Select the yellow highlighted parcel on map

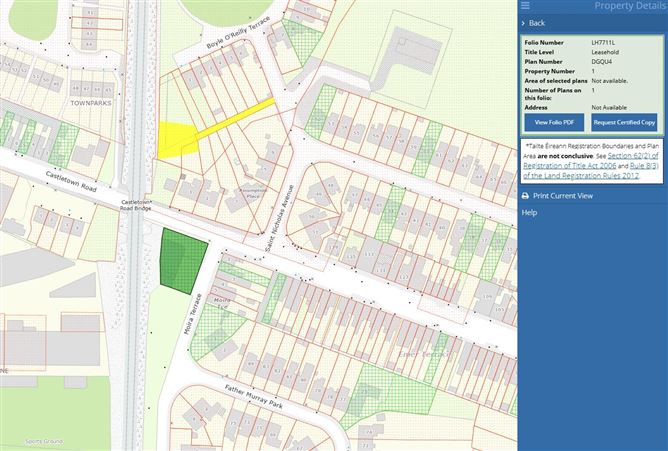click(x=175, y=137)
